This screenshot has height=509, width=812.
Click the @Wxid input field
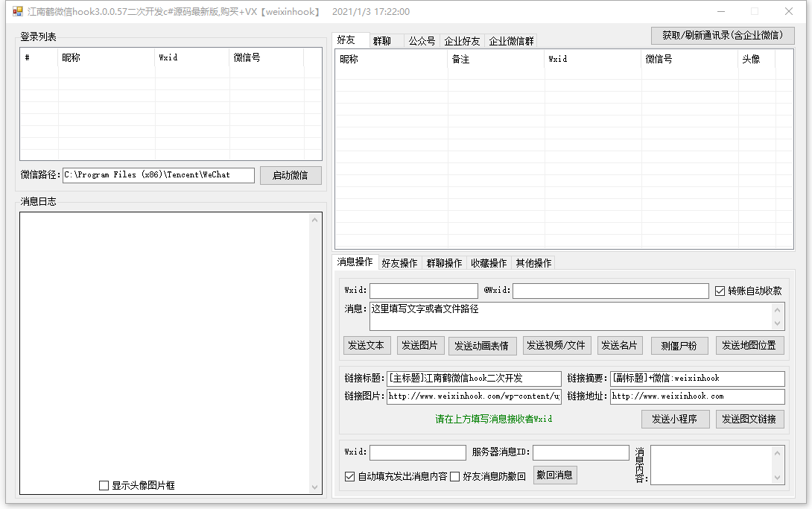click(x=611, y=291)
